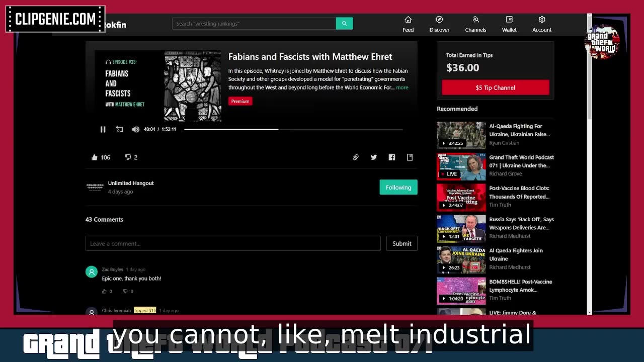Open Chris Jeremiah profile name

pos(116,311)
